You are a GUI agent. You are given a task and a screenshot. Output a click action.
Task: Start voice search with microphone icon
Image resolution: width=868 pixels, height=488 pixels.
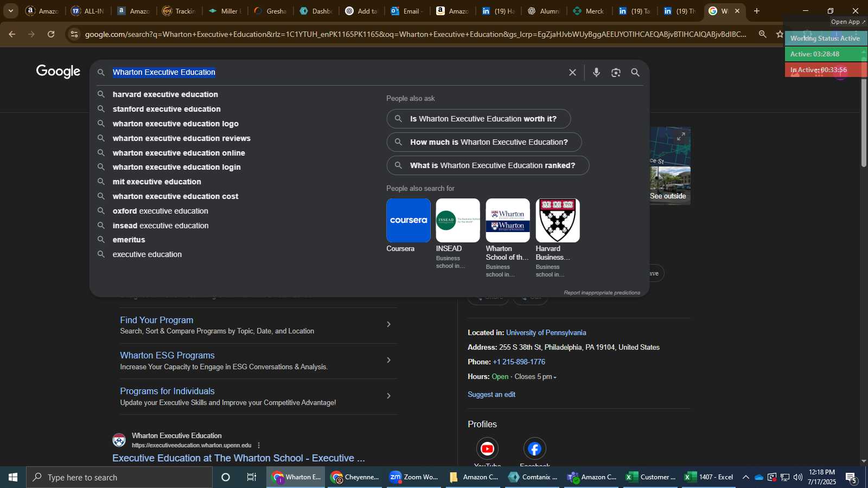(596, 72)
